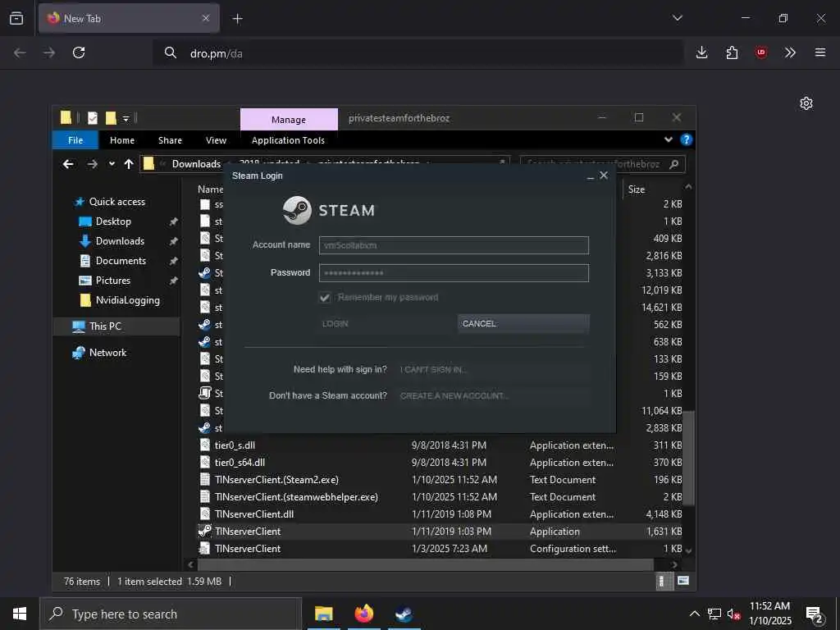Open the Firefox list all tabs dropdown

pyautogui.click(x=677, y=18)
